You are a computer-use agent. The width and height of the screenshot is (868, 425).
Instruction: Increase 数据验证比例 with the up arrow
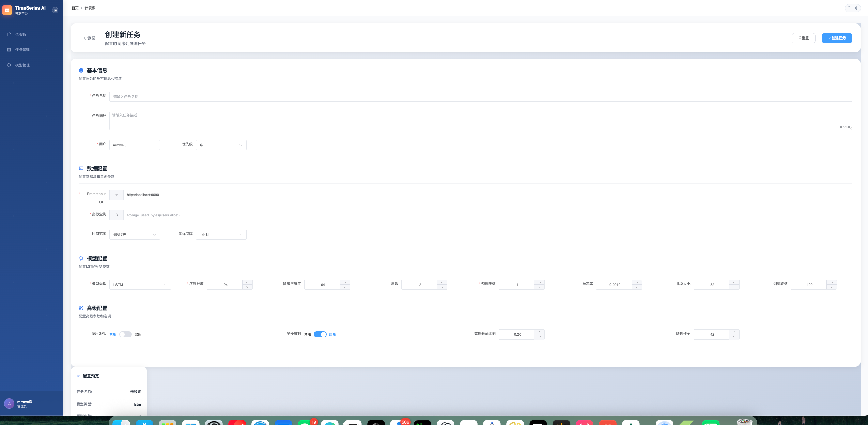540,332
